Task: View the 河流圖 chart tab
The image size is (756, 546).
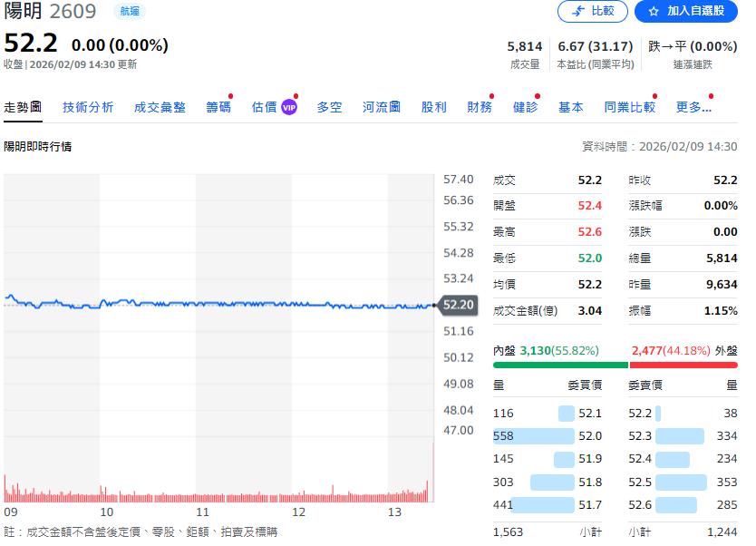Action: click(x=381, y=106)
